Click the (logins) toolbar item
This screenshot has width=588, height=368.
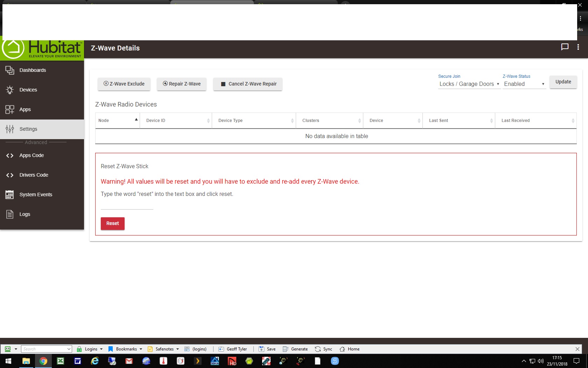[195, 349]
